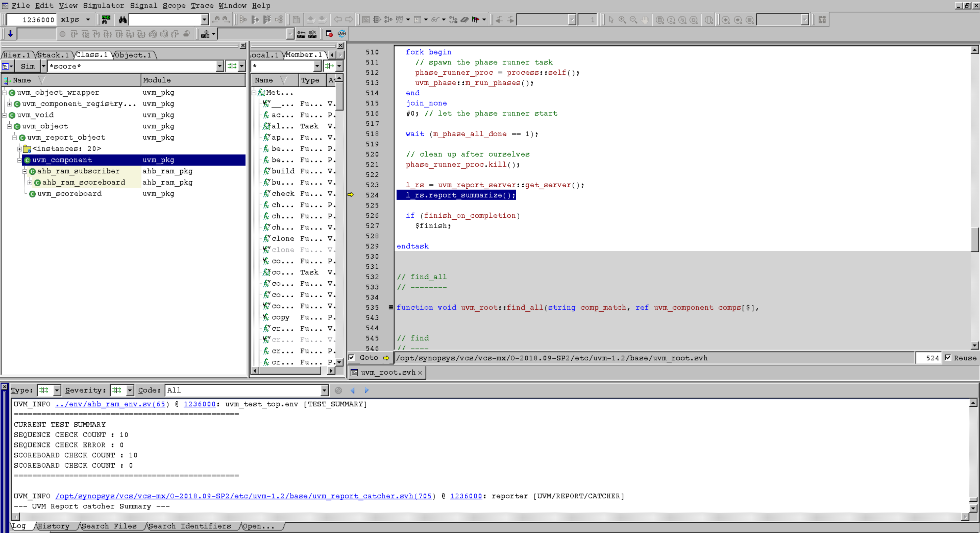Click the forward navigation arrow in the toolbar

click(349, 19)
